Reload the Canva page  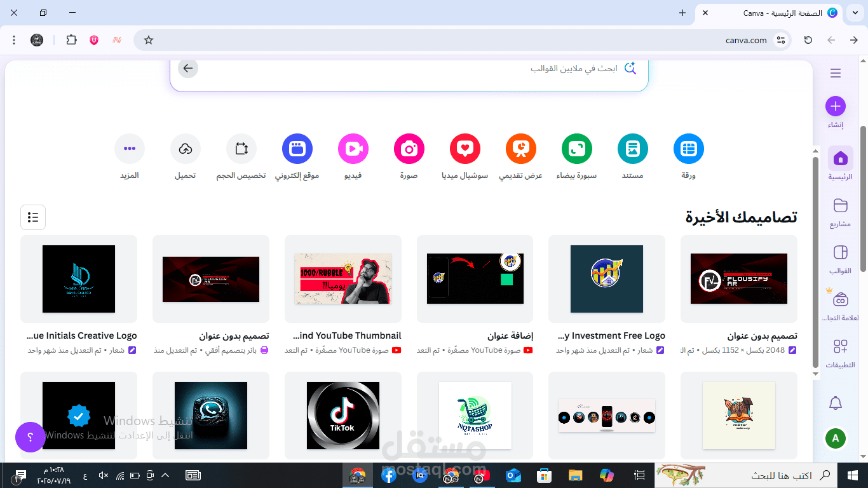[x=808, y=40]
